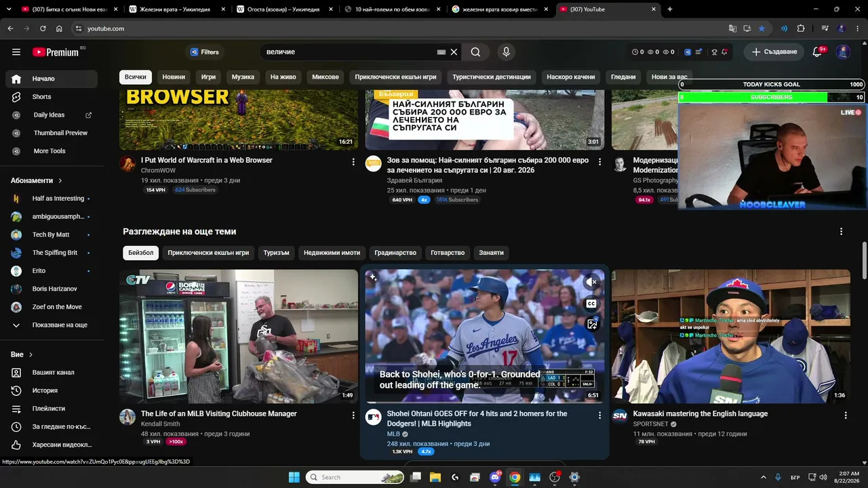Choose the Готварство topic chip
Viewport: 868px width, 488px height.
tap(448, 253)
